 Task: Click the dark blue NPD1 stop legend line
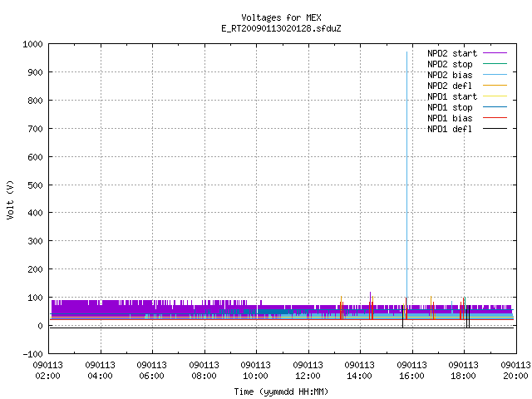pyautogui.click(x=495, y=107)
